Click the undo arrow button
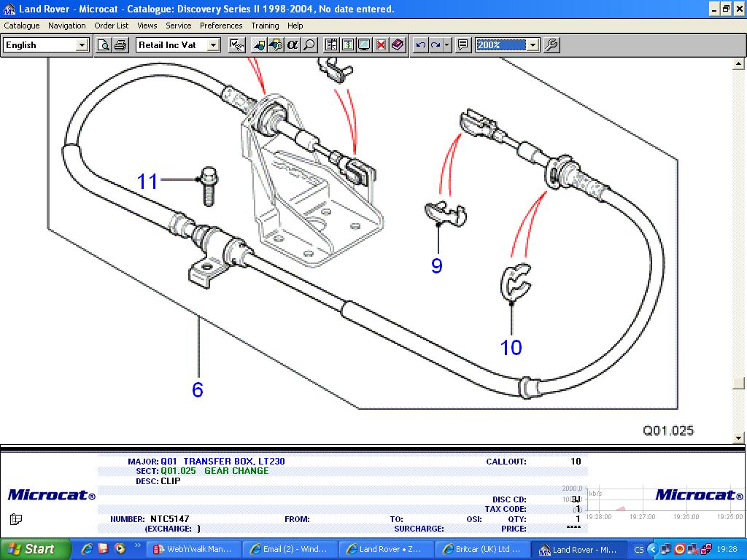 click(x=420, y=45)
